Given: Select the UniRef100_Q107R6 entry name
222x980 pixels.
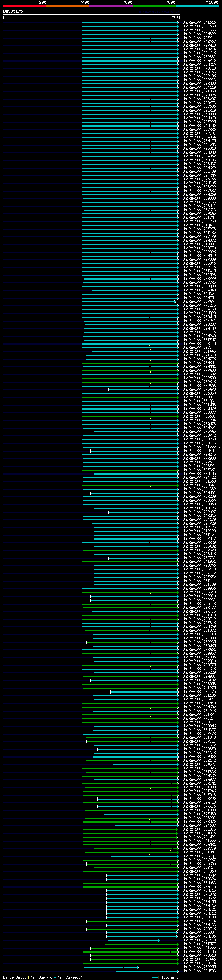Looking at the screenshot, I should pos(199,508).
